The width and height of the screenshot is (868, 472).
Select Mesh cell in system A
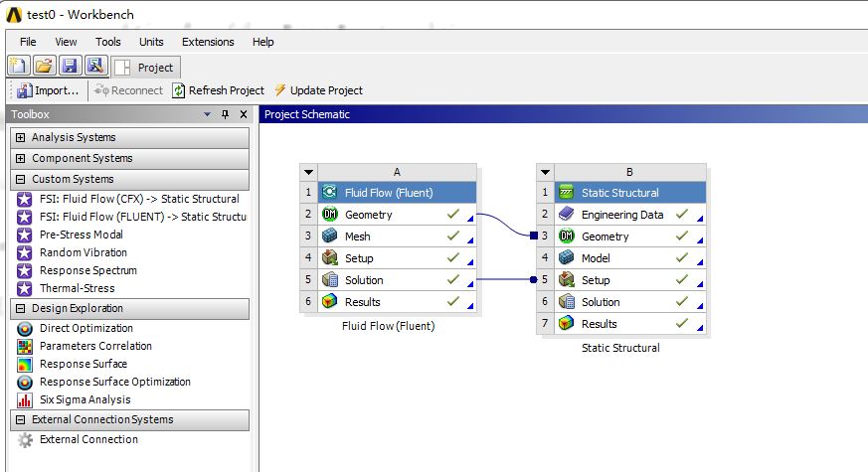pos(397,236)
